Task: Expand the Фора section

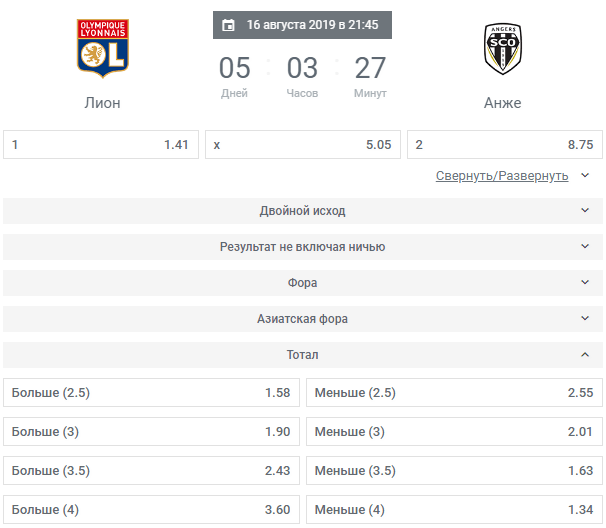Action: 303,283
